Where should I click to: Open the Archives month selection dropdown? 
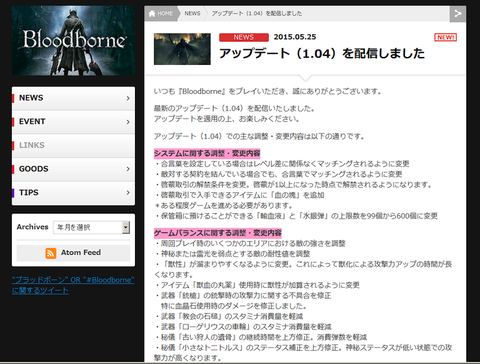coord(91,227)
